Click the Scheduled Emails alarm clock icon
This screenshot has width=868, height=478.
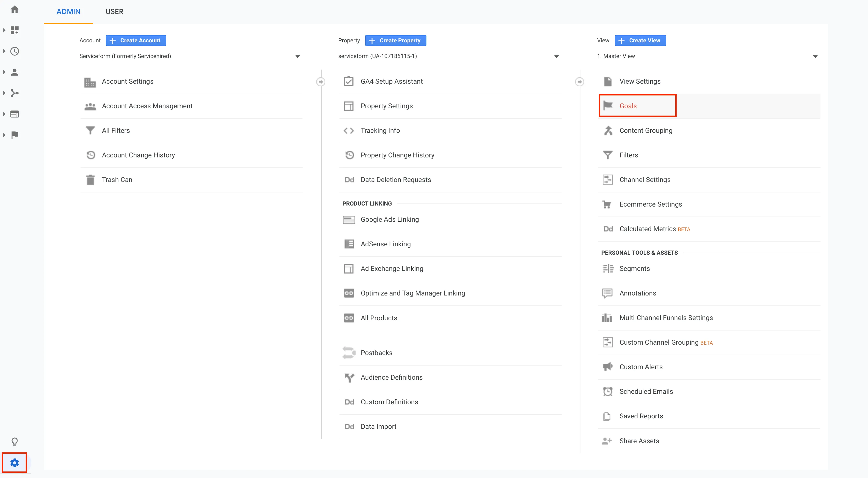(608, 391)
